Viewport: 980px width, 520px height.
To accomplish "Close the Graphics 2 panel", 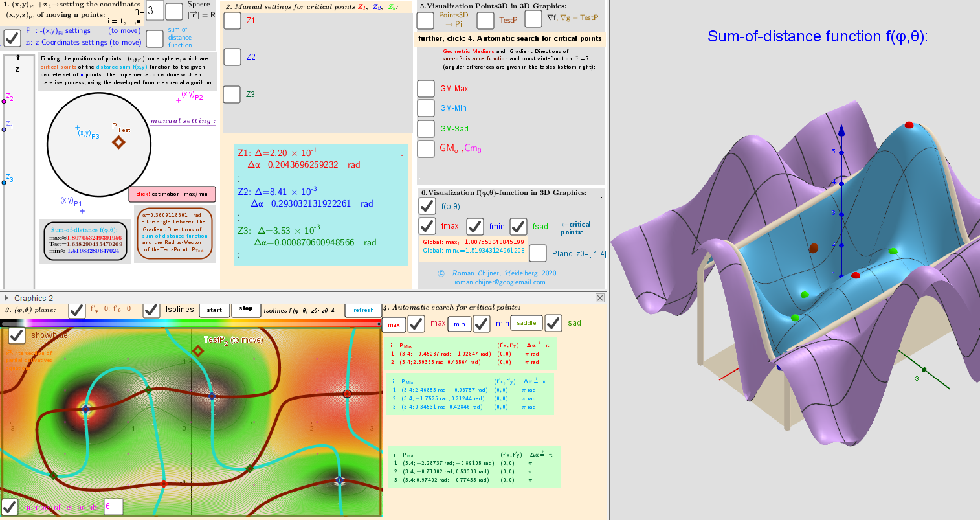I will coord(600,298).
